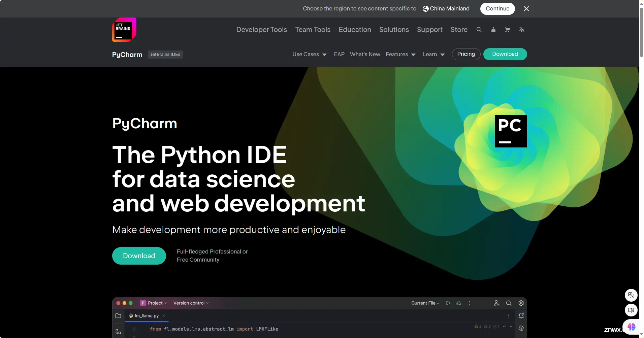Screen dimensions: 644x338
Task: Open the Developer Tools menu
Action: [261, 30]
